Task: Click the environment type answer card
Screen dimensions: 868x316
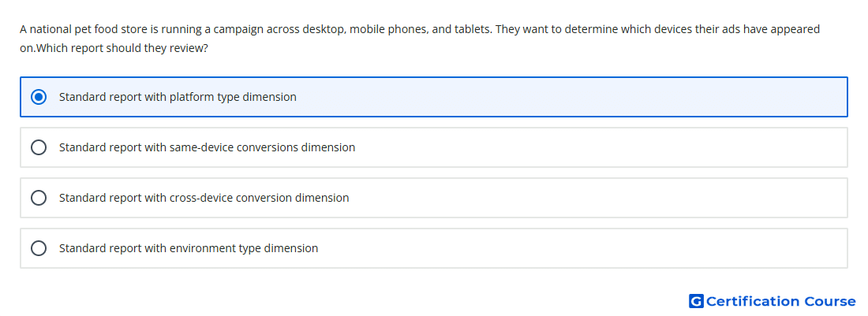Action: [x=434, y=248]
